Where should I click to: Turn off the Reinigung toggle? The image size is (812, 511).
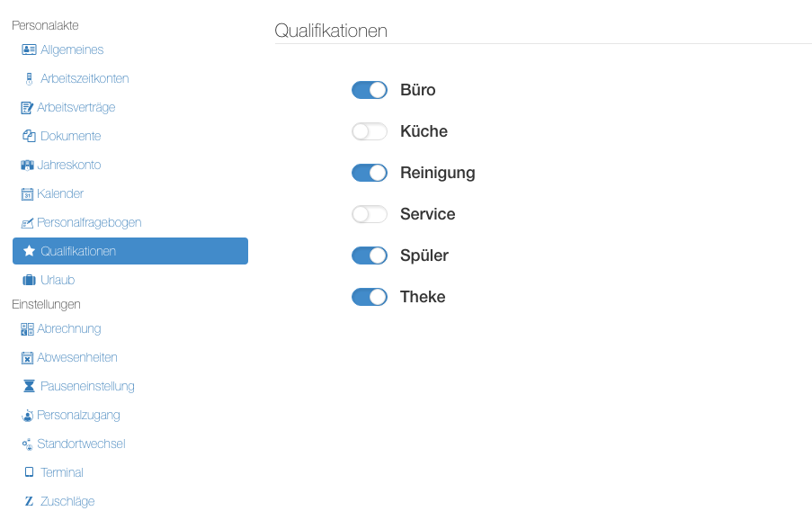coord(370,173)
